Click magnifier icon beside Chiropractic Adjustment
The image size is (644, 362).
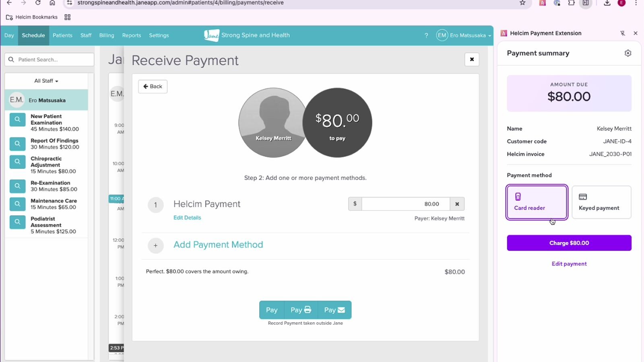(17, 162)
